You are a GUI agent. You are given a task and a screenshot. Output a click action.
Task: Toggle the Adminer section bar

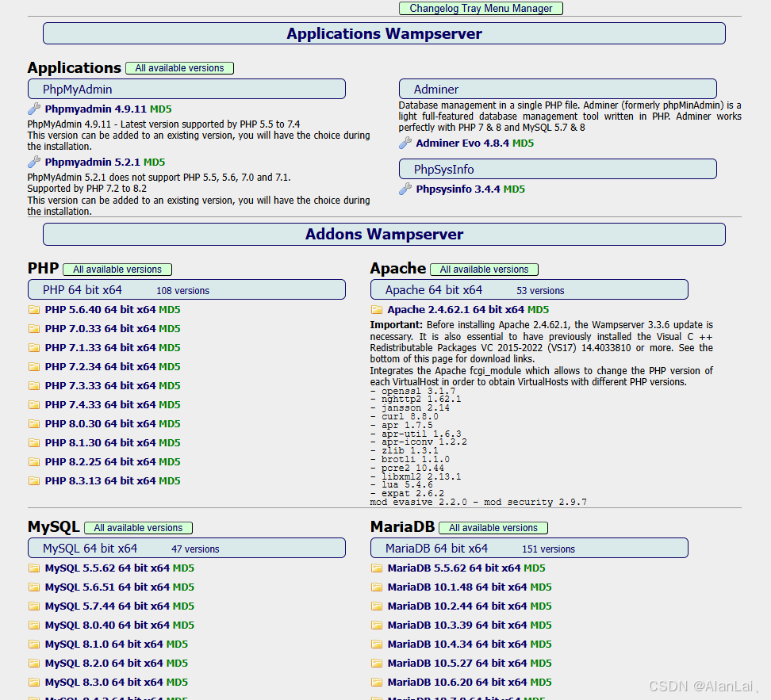click(x=558, y=89)
